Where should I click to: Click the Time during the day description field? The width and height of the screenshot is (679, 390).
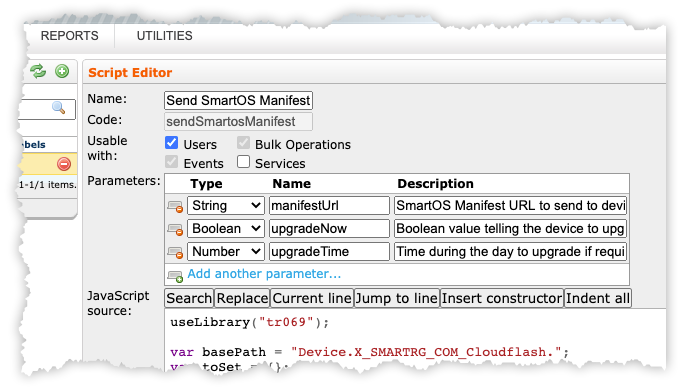(x=511, y=251)
